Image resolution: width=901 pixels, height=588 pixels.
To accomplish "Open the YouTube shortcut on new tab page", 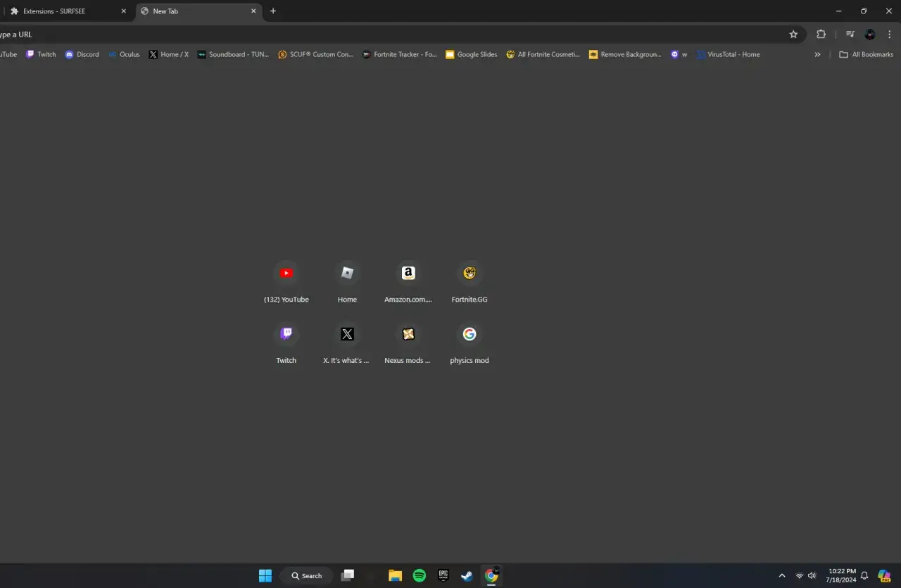I will 286,273.
